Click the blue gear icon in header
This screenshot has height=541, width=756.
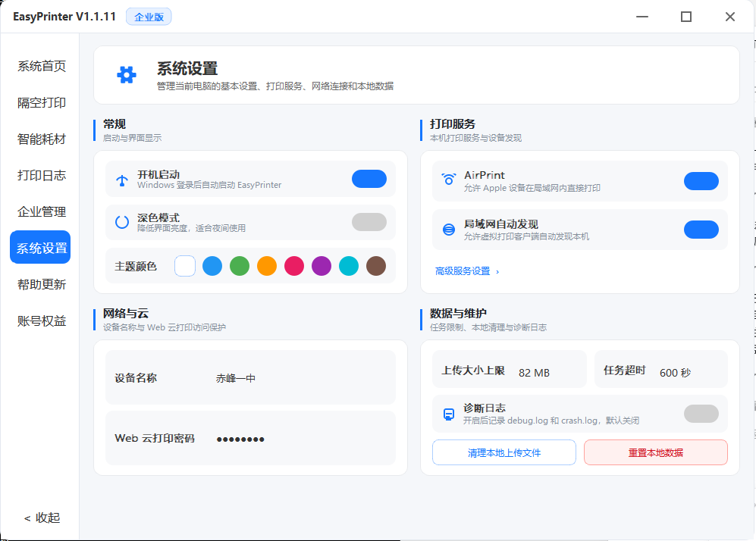pyautogui.click(x=127, y=75)
